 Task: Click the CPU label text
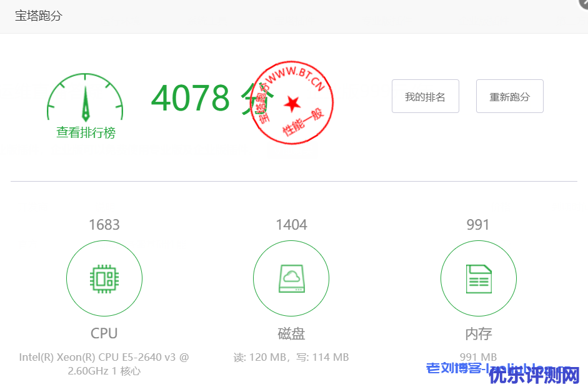click(x=104, y=333)
